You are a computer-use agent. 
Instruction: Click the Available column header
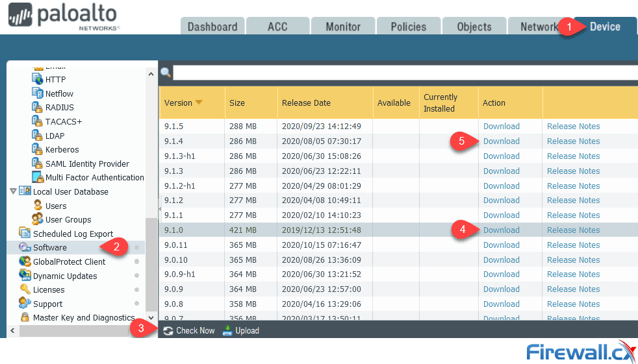pyautogui.click(x=396, y=103)
